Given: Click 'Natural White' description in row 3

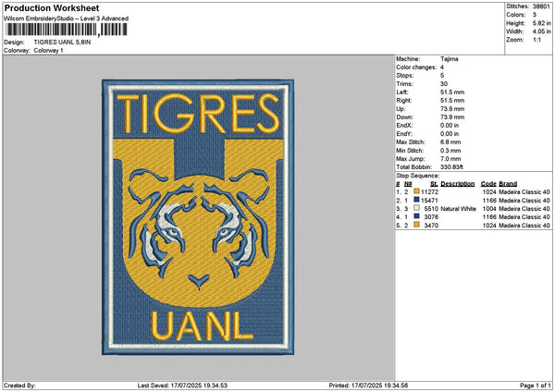Looking at the screenshot, I should (458, 209).
